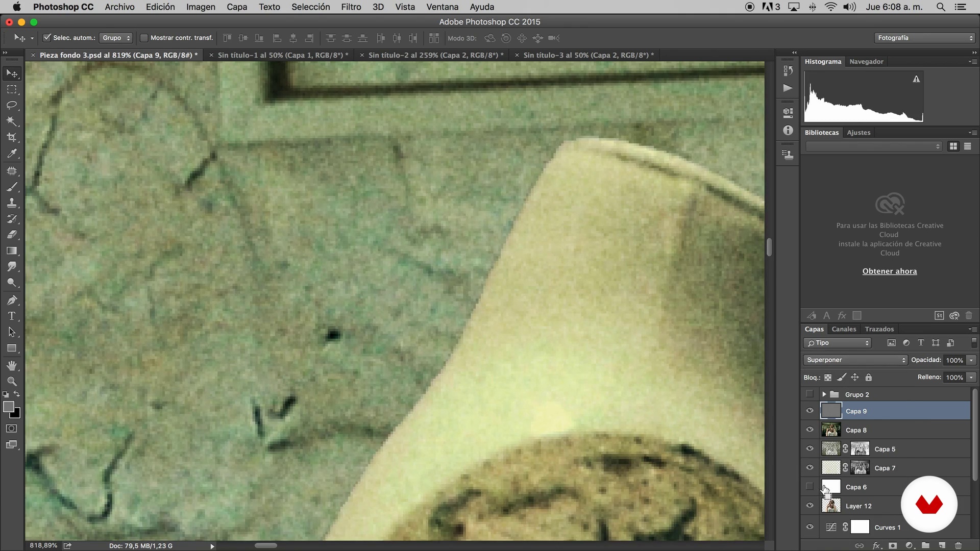Select the Move tool

click(x=12, y=73)
